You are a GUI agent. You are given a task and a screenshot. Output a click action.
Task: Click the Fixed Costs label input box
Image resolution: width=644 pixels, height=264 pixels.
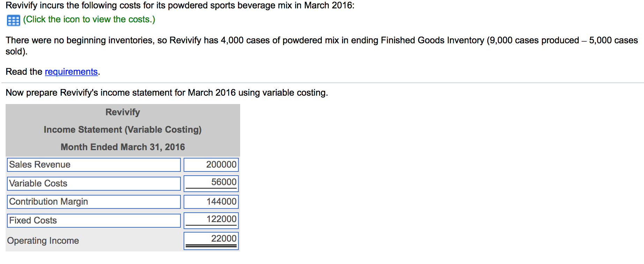93,220
